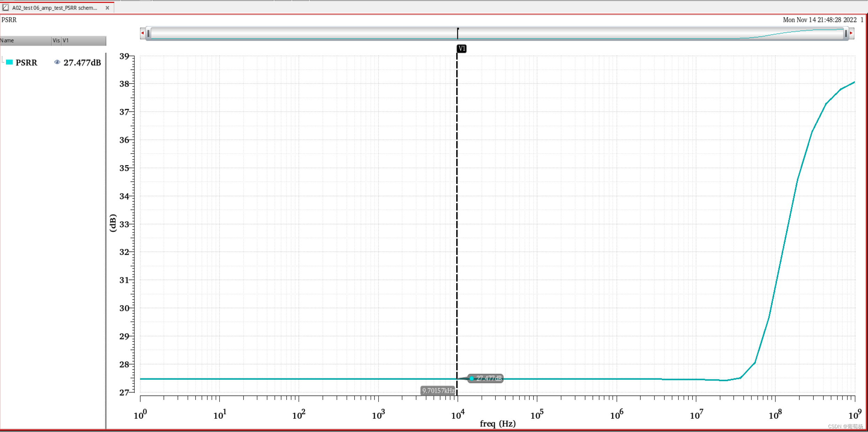
Task: Grab the right handle of the zoom bar
Action: (846, 33)
